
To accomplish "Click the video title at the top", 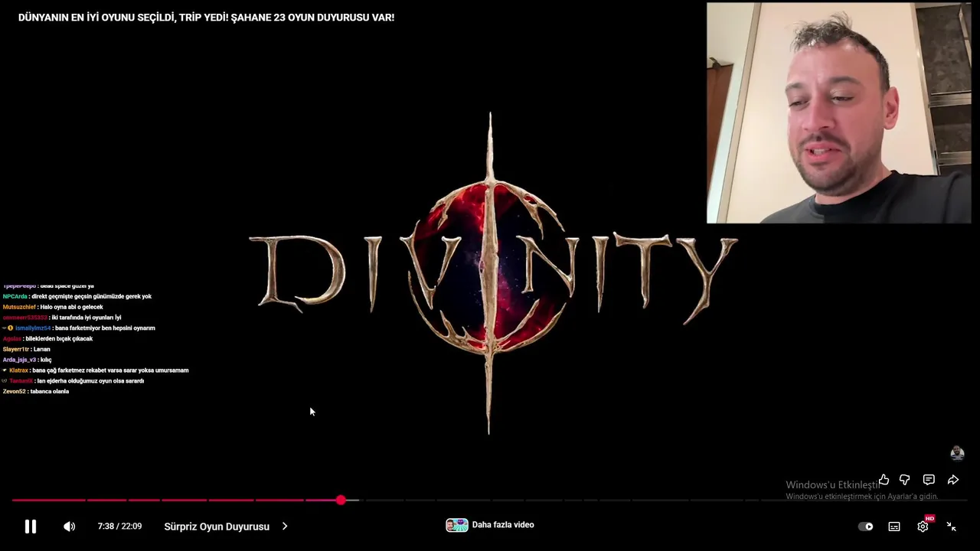I will 206,17.
